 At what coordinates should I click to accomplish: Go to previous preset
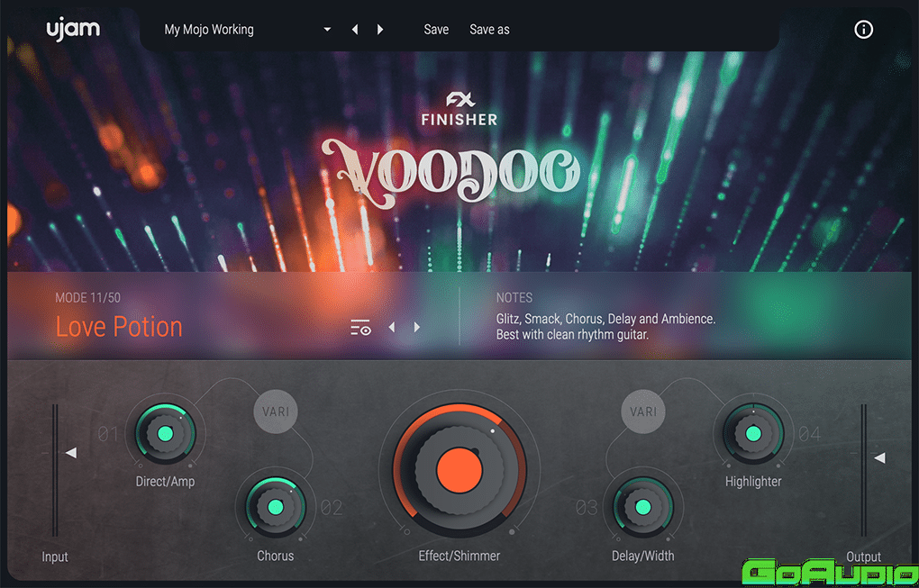(355, 30)
